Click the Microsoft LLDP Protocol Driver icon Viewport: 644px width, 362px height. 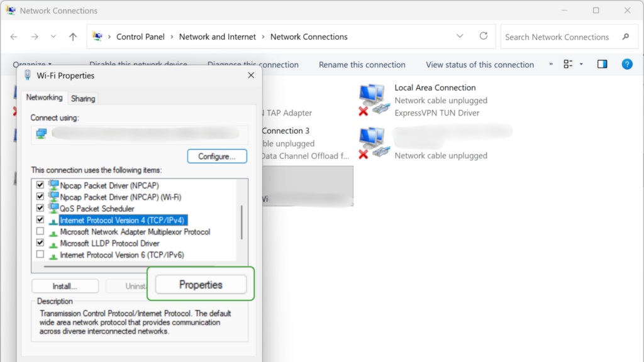click(53, 244)
